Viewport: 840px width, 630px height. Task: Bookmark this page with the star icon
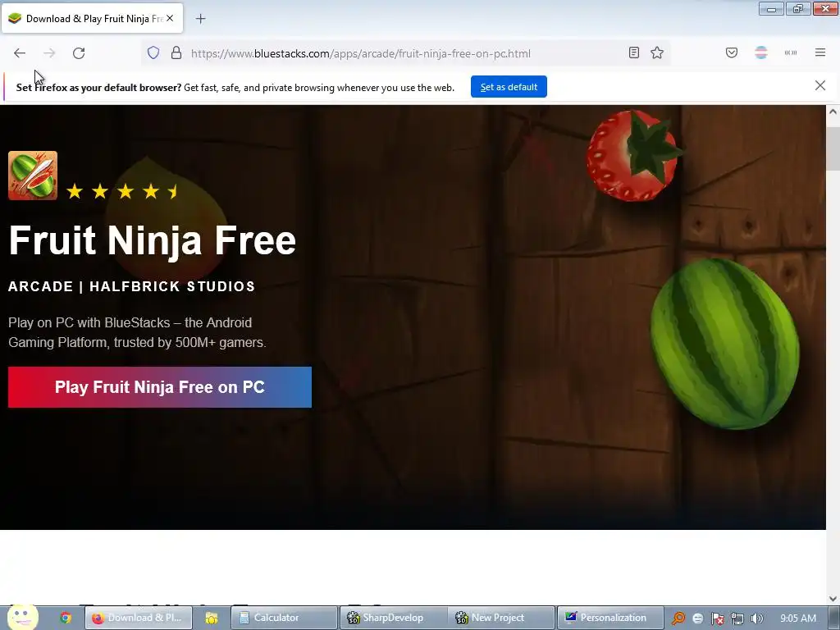[x=657, y=52]
